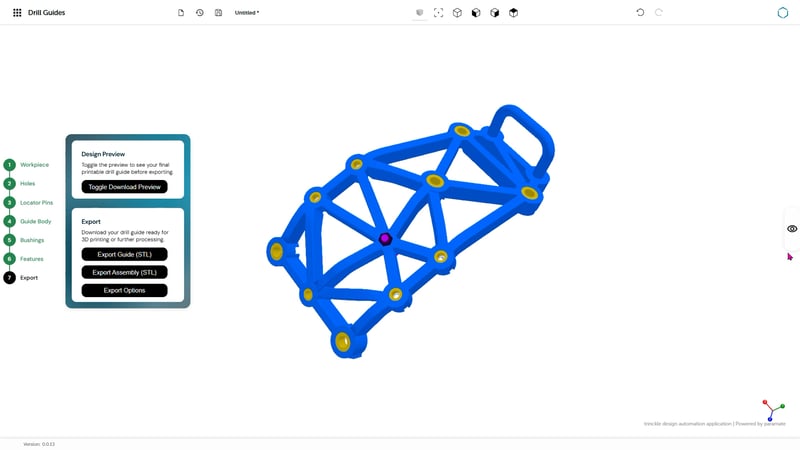The width and height of the screenshot is (800, 450).
Task: Click the hexagon logo at top right
Action: (x=783, y=13)
